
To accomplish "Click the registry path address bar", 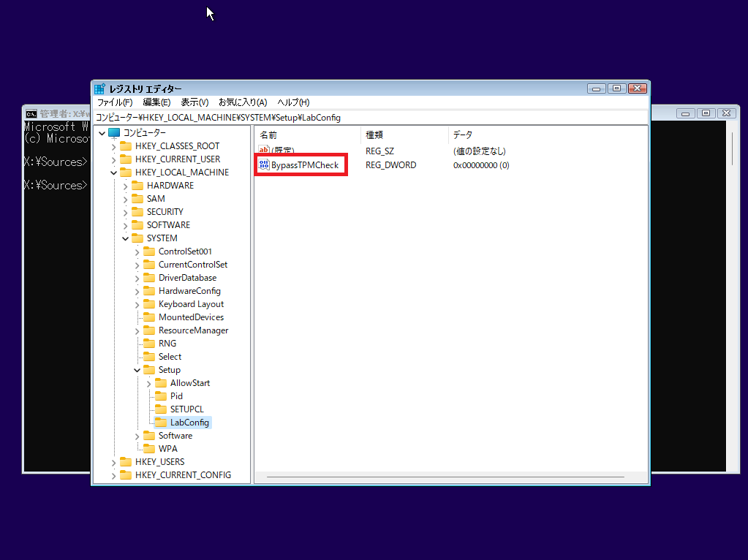I will pos(370,118).
